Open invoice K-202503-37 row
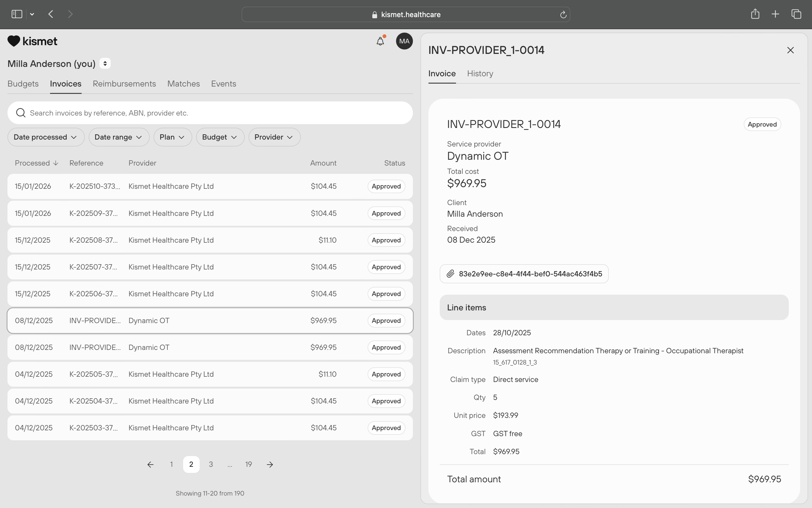Viewport: 812px width, 508px height. (210, 428)
